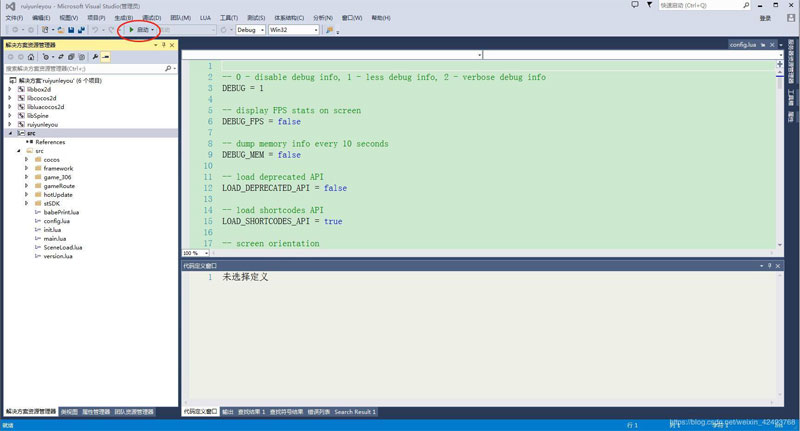Switch to the Output (输出) tab
Screen dimensions: 800x431
[x=228, y=412]
